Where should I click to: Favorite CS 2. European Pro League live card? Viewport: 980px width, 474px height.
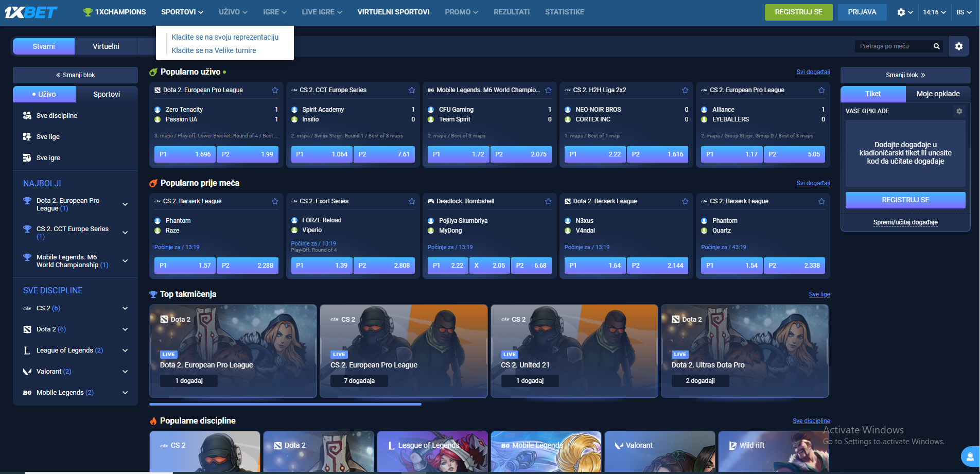821,90
